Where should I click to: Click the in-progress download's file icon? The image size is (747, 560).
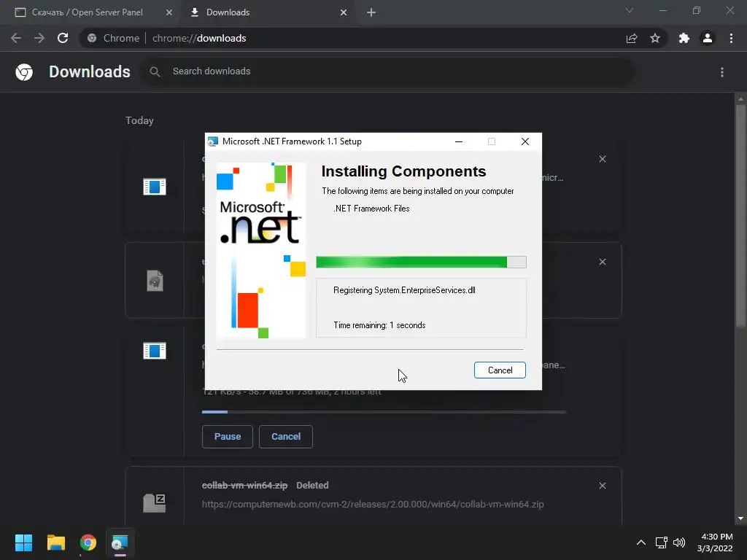click(155, 351)
